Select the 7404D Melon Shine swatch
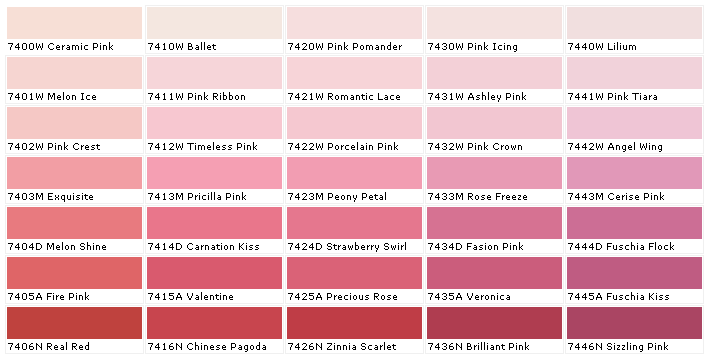The height and width of the screenshot is (361, 708). coord(75,223)
